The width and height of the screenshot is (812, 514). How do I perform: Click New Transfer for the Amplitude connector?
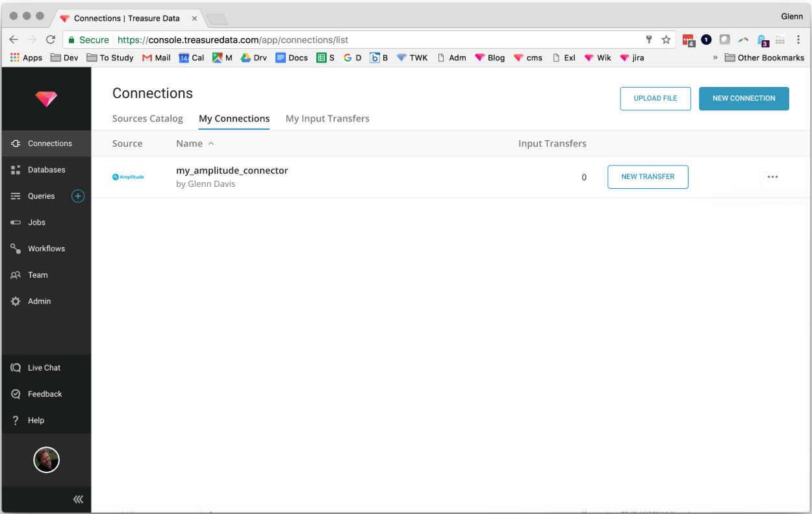648,177
